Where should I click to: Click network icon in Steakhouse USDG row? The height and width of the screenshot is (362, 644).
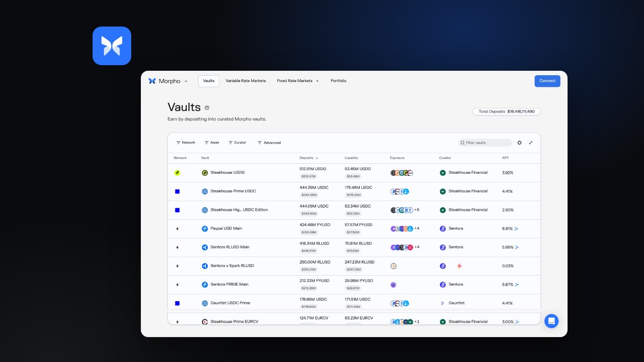pyautogui.click(x=177, y=173)
